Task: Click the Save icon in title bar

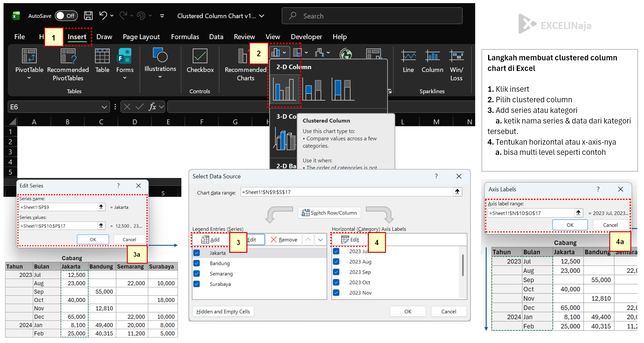Action: click(x=89, y=16)
